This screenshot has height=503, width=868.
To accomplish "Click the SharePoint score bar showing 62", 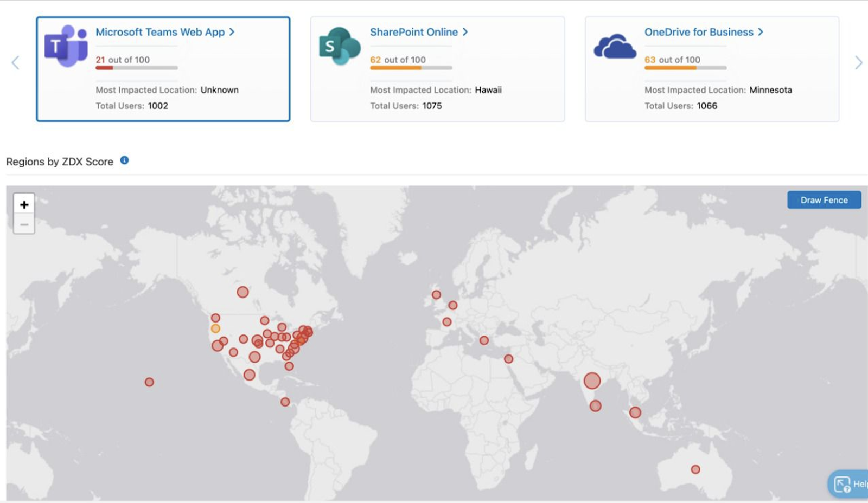I will 411,68.
